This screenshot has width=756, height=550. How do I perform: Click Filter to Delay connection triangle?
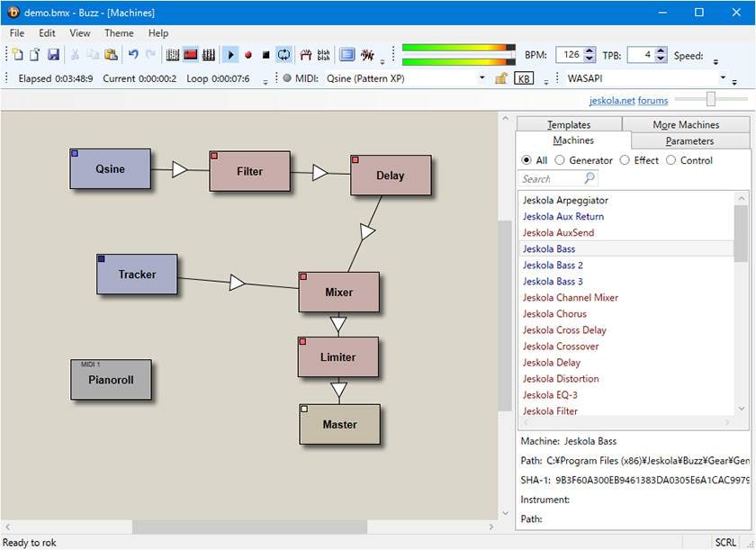point(320,173)
